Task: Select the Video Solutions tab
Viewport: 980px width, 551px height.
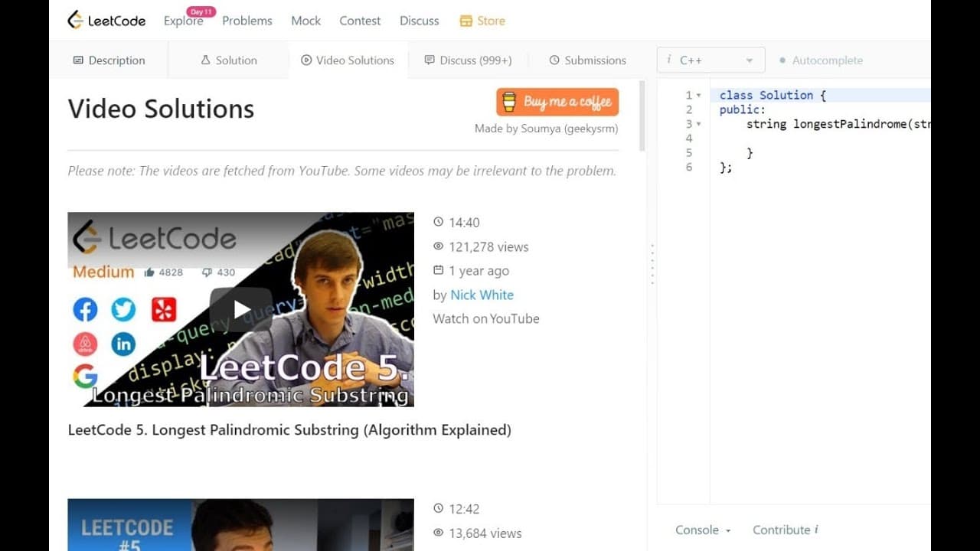Action: coord(348,60)
